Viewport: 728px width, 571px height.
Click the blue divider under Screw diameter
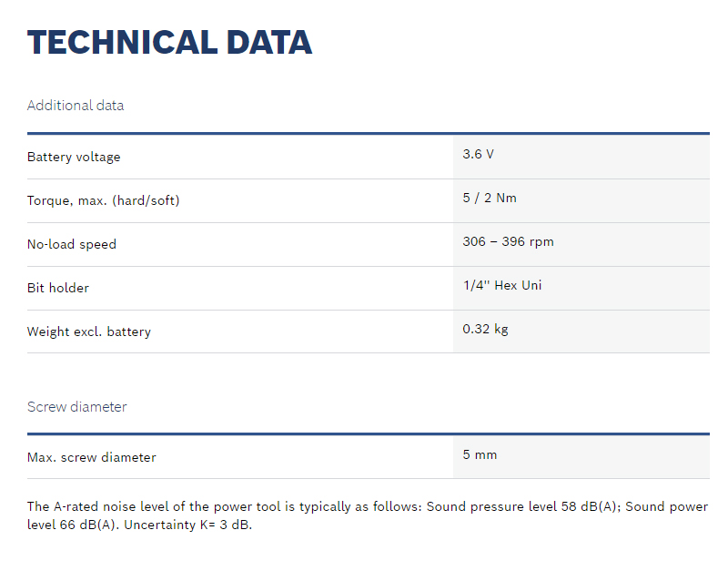point(369,434)
